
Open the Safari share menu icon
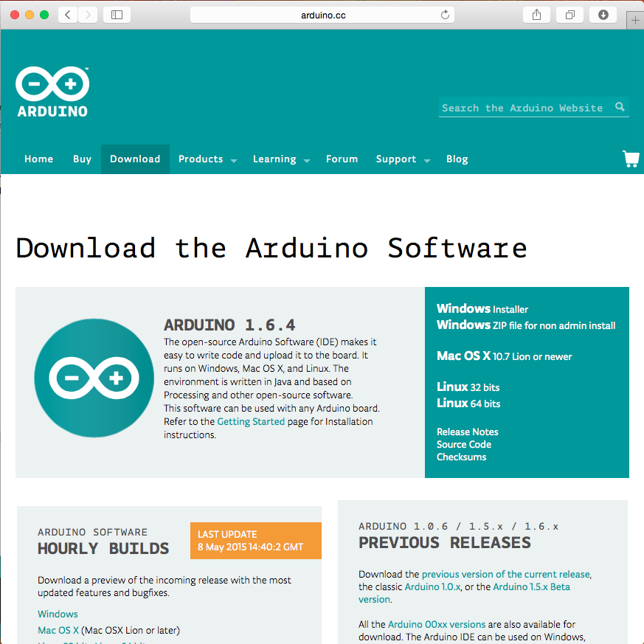[536, 15]
